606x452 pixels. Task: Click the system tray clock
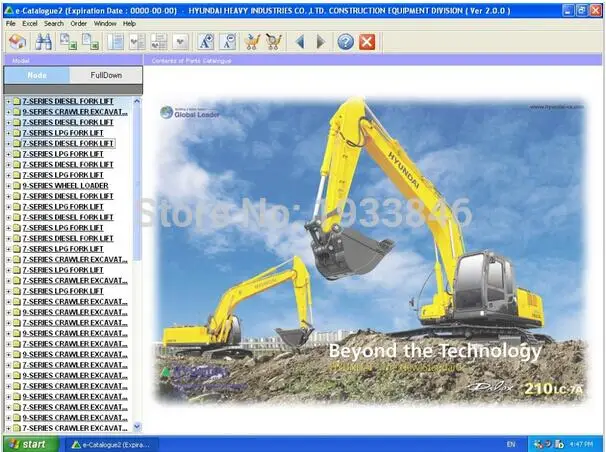click(581, 444)
